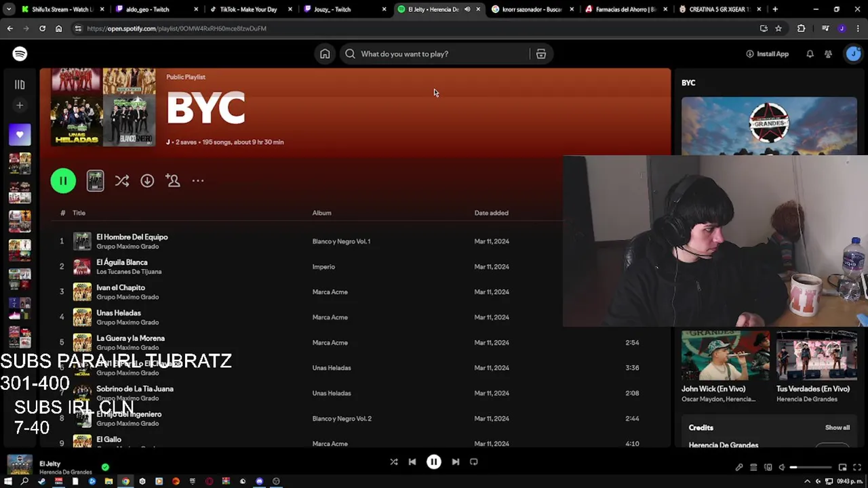Open more options for BYC playlist

click(198, 181)
